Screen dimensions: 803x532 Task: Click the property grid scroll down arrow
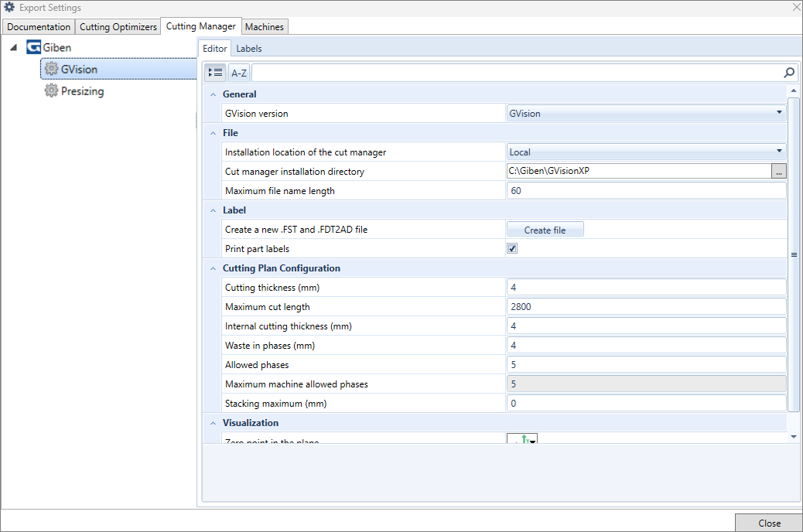pos(794,437)
